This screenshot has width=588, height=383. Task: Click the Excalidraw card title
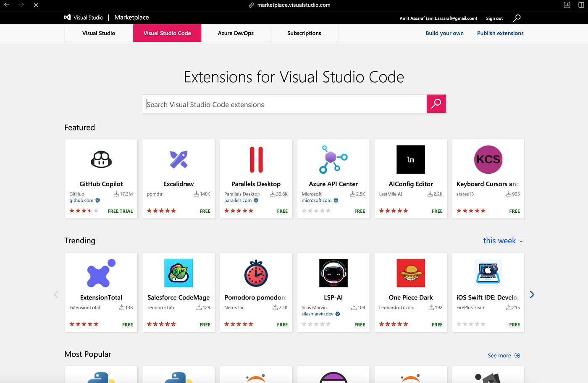pyautogui.click(x=178, y=184)
